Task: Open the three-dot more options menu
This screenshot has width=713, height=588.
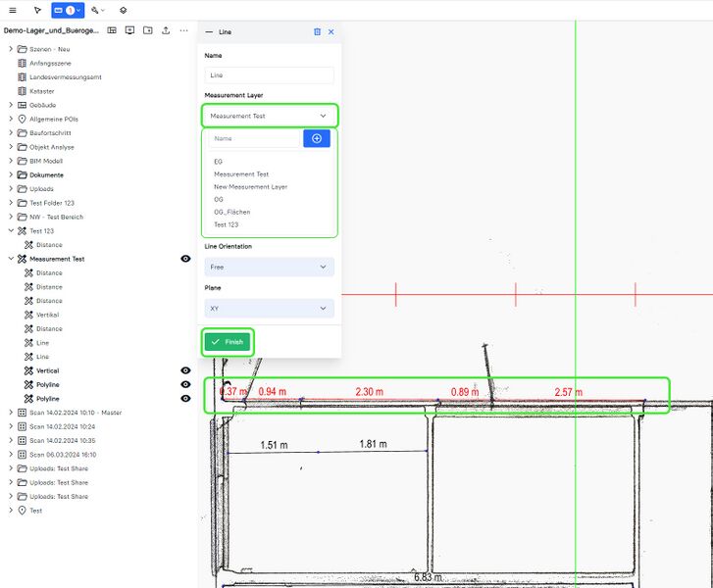Action: point(183,30)
